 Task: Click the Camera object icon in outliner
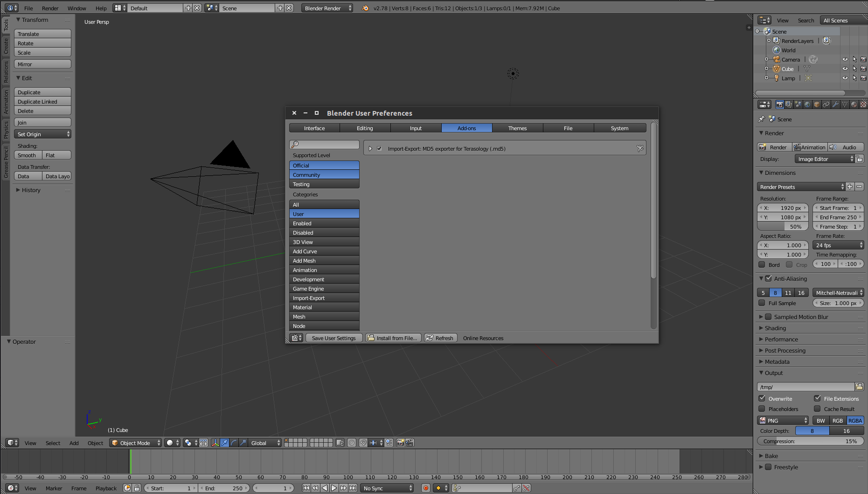tap(777, 60)
